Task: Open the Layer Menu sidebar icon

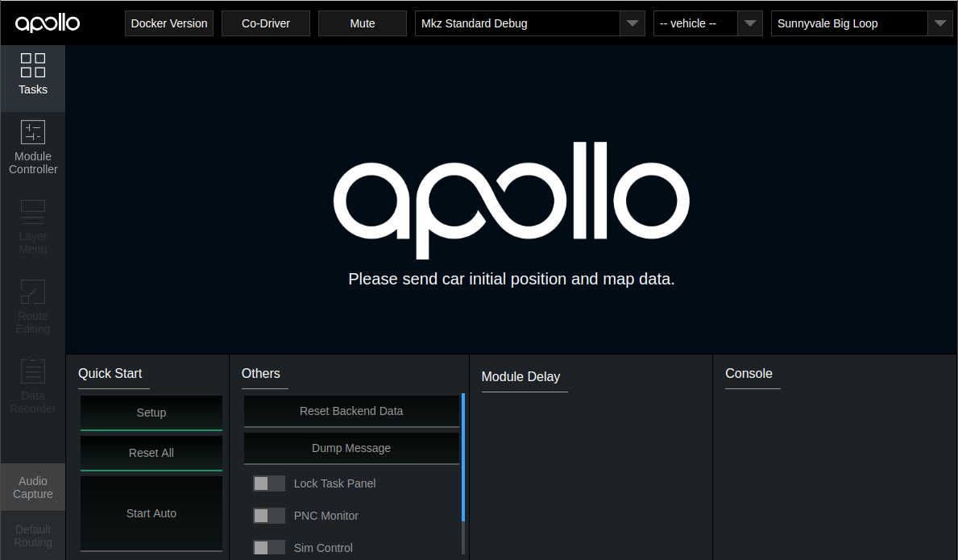Action: [33, 212]
